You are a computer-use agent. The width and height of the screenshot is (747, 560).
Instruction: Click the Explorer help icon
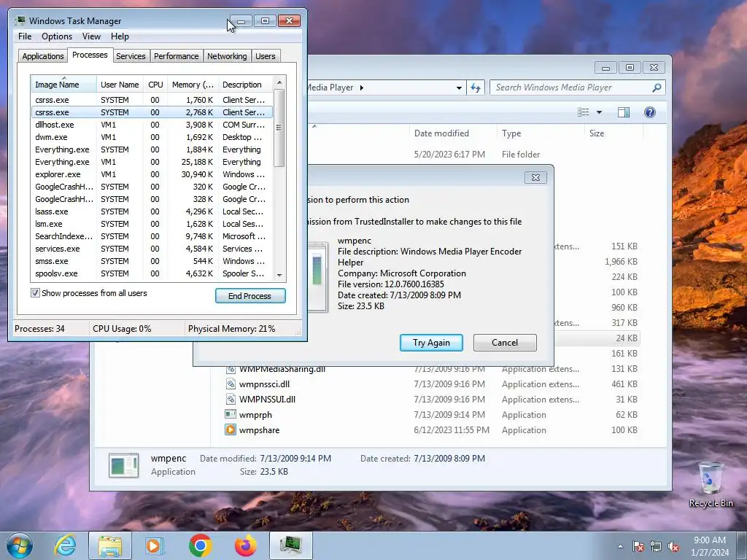649,112
